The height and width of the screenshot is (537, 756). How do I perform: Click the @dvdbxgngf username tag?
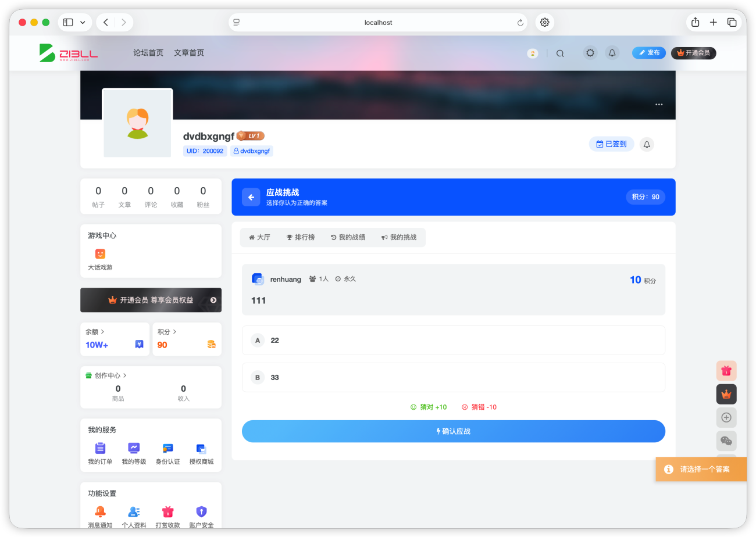coord(252,151)
